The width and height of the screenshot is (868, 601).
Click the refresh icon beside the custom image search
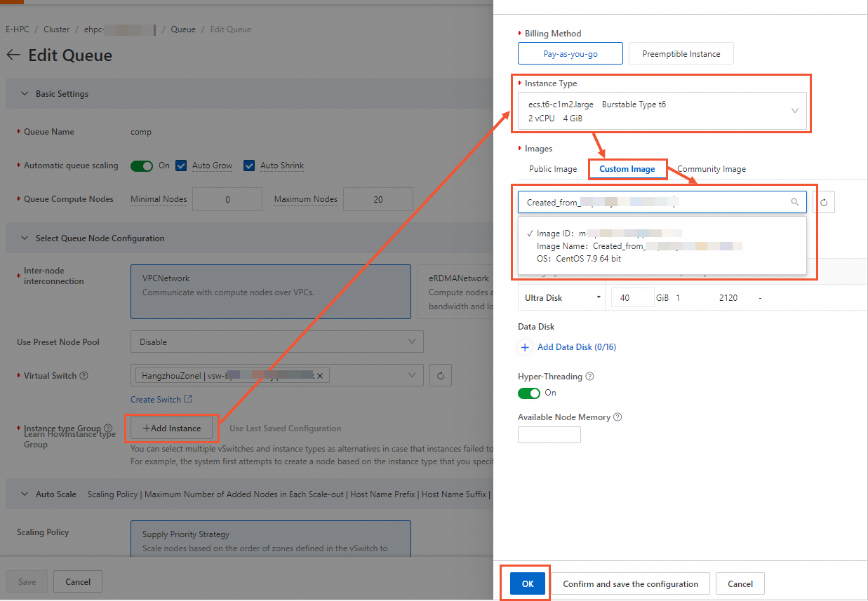824,202
